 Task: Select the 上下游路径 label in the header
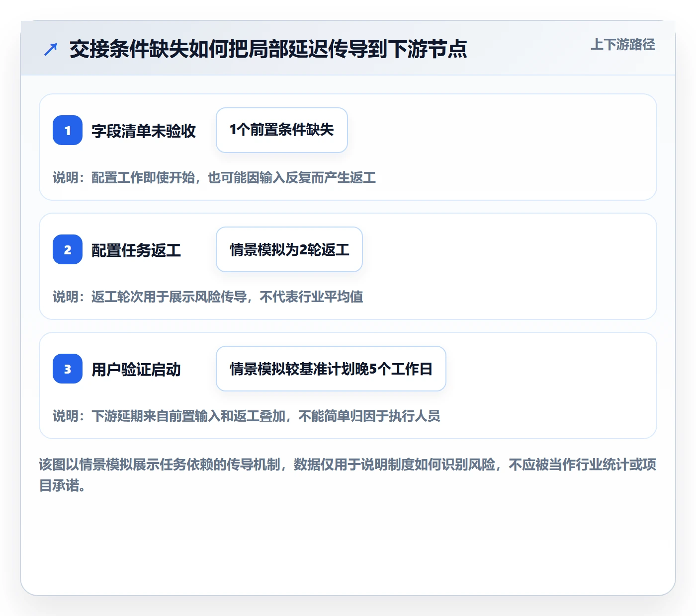click(623, 45)
